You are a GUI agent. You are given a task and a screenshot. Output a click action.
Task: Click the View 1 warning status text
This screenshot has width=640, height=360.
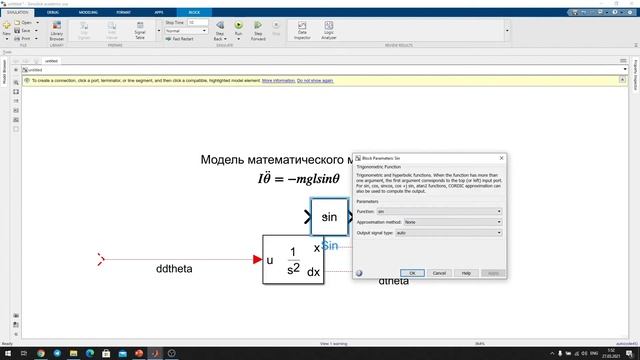tap(333, 344)
